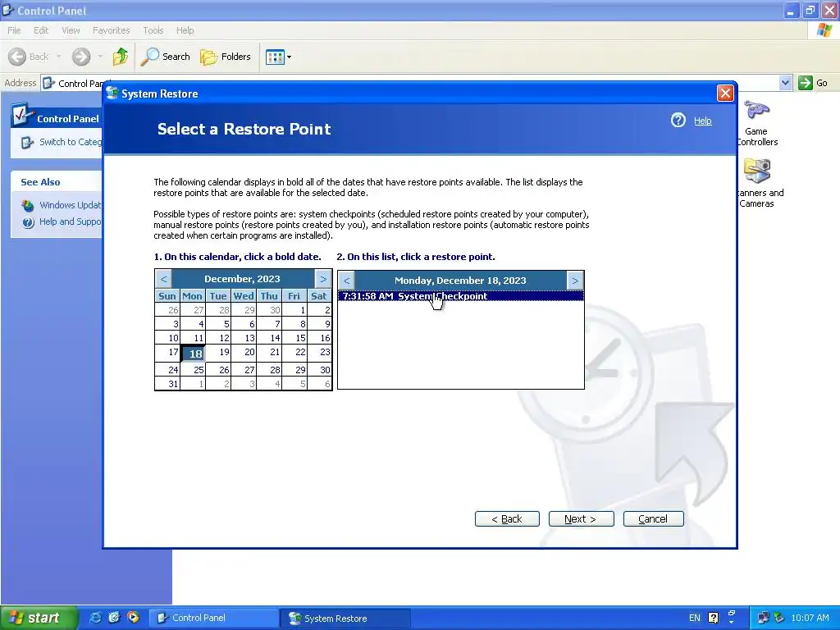This screenshot has height=630, width=840.
Task: Select December 1 on the calendar
Action: pyautogui.click(x=295, y=309)
